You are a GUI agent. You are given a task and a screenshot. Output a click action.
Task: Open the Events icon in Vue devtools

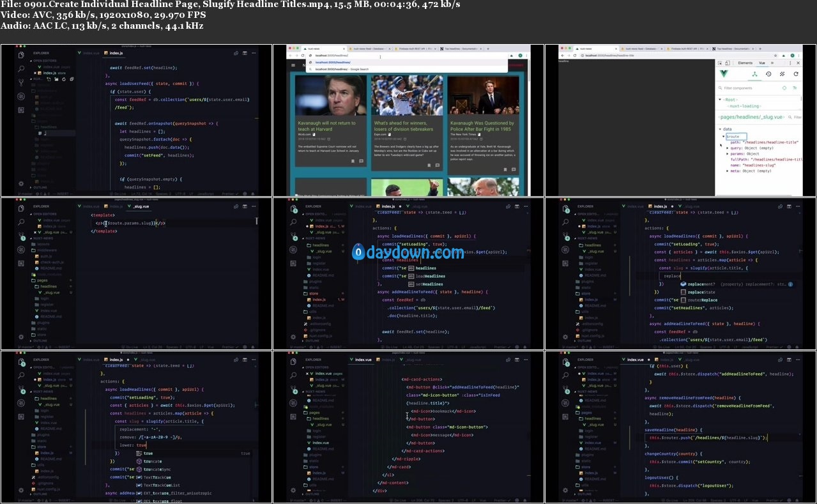[782, 74]
